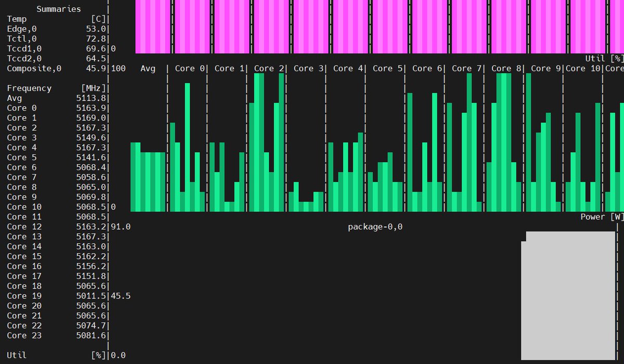624x364 pixels.
Task: Click the "Summaries" heading in the sidebar
Action: coord(59,9)
